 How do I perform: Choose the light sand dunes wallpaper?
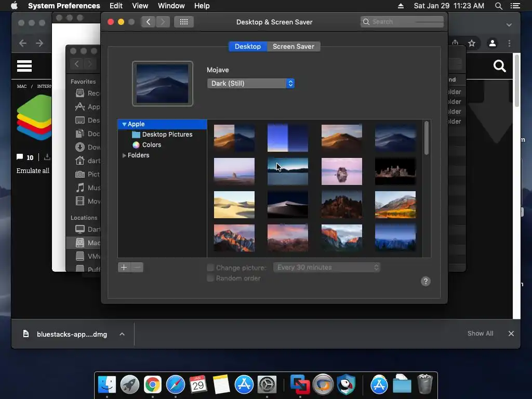point(234,205)
